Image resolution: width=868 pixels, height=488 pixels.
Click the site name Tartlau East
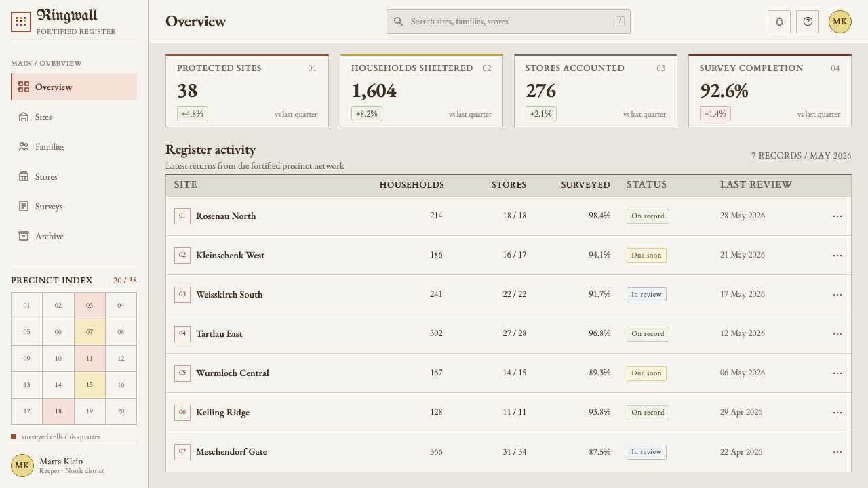[219, 334]
